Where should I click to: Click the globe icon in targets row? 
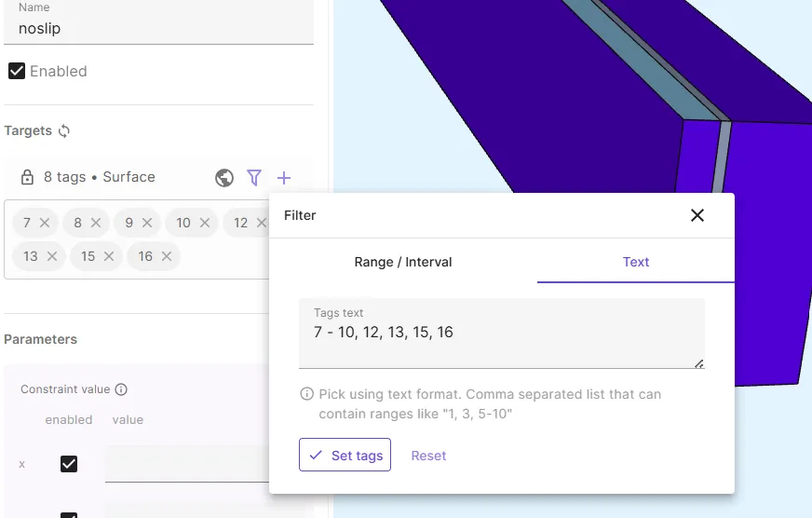[223, 177]
